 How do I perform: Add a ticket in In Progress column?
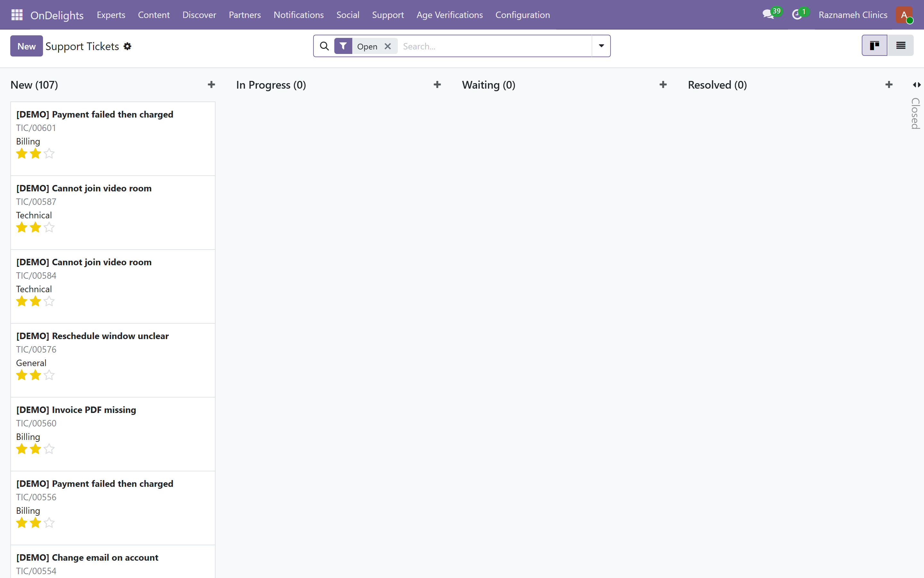[437, 84]
